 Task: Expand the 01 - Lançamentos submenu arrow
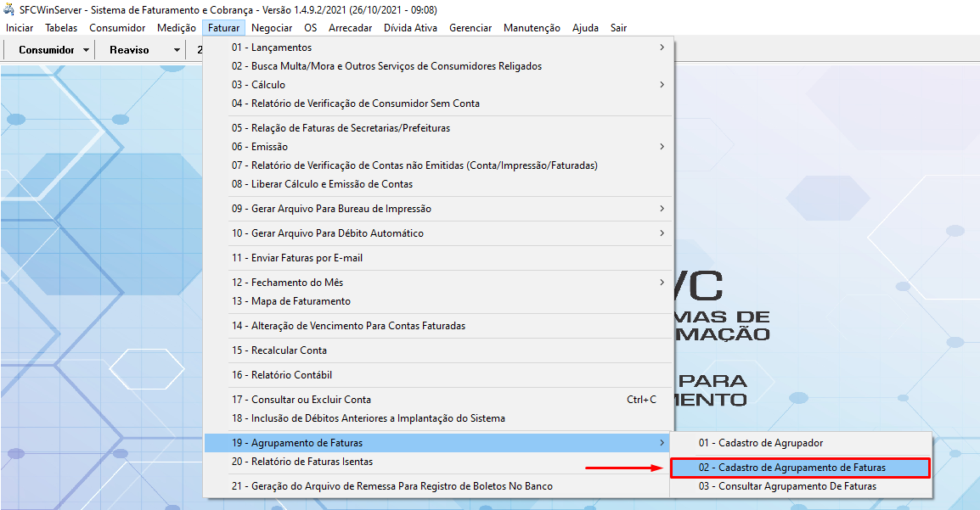click(x=662, y=48)
